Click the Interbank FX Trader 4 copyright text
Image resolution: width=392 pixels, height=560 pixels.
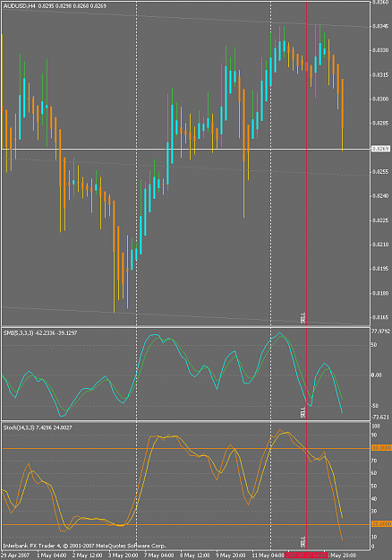point(84,546)
